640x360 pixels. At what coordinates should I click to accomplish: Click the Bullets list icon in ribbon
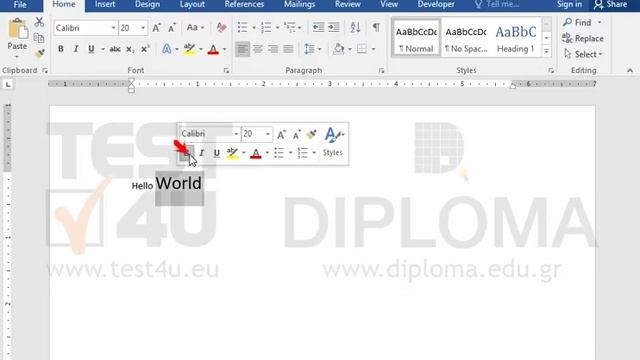(x=242, y=28)
